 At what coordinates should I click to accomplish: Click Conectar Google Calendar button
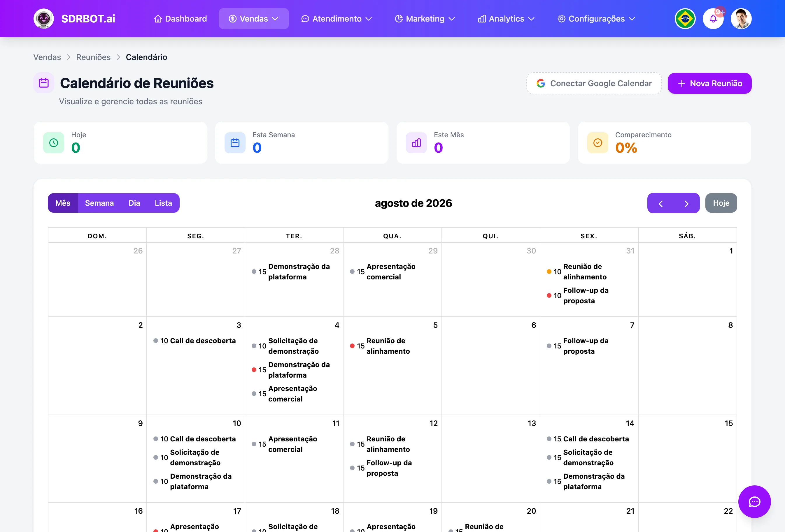coord(594,83)
